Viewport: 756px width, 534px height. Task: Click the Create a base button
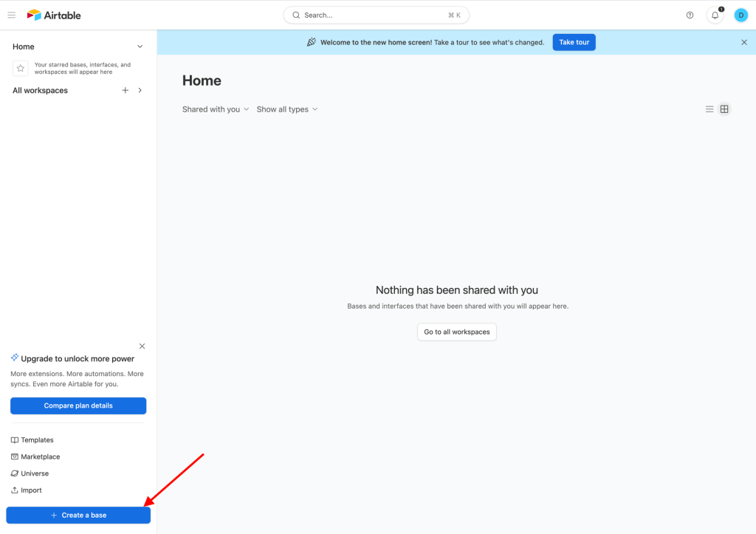[78, 515]
